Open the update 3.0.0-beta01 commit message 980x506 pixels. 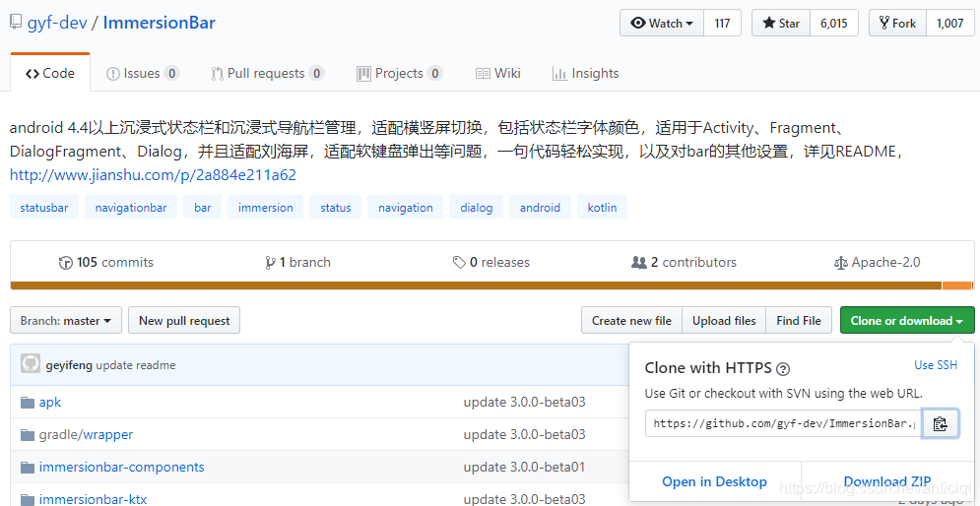(524, 467)
